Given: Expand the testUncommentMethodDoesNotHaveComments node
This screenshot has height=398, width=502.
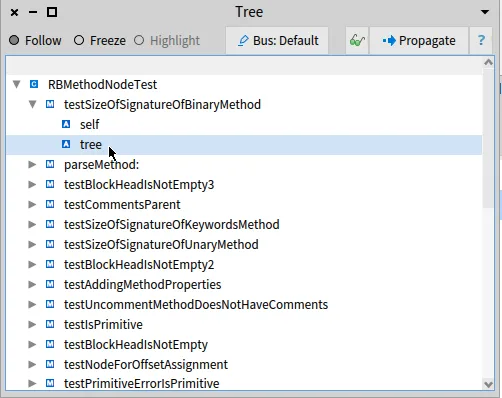Looking at the screenshot, I should click(32, 304).
